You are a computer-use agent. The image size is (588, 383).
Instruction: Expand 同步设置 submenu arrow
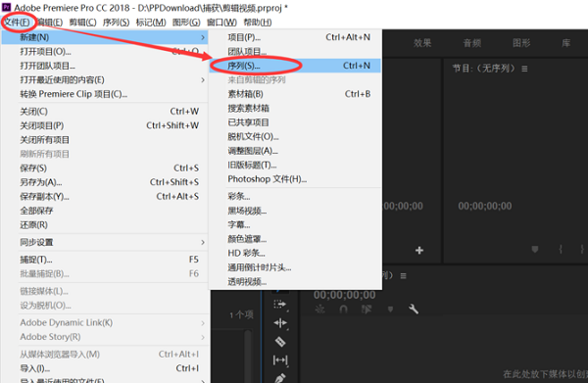coord(203,243)
